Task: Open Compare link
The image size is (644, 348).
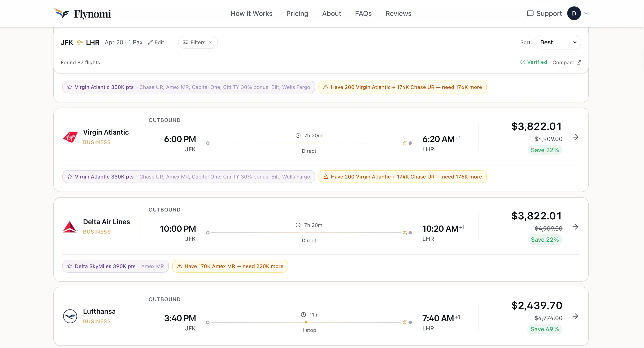Action: tap(567, 62)
